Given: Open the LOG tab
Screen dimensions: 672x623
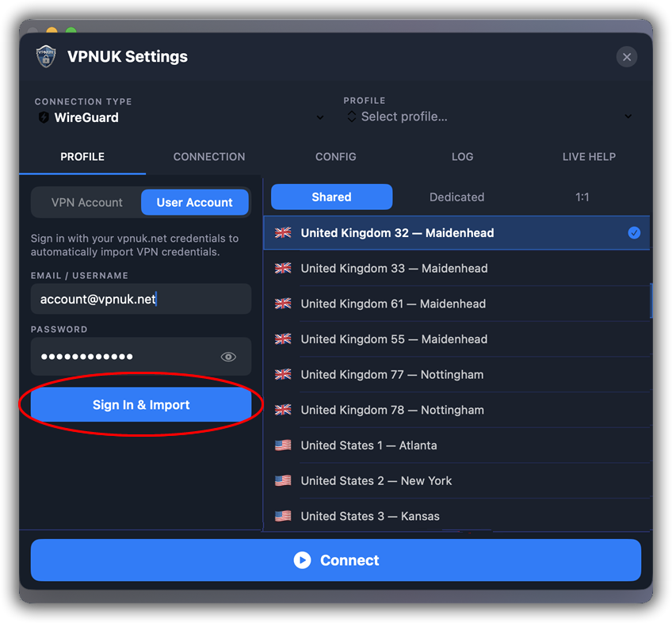Looking at the screenshot, I should click(x=463, y=157).
